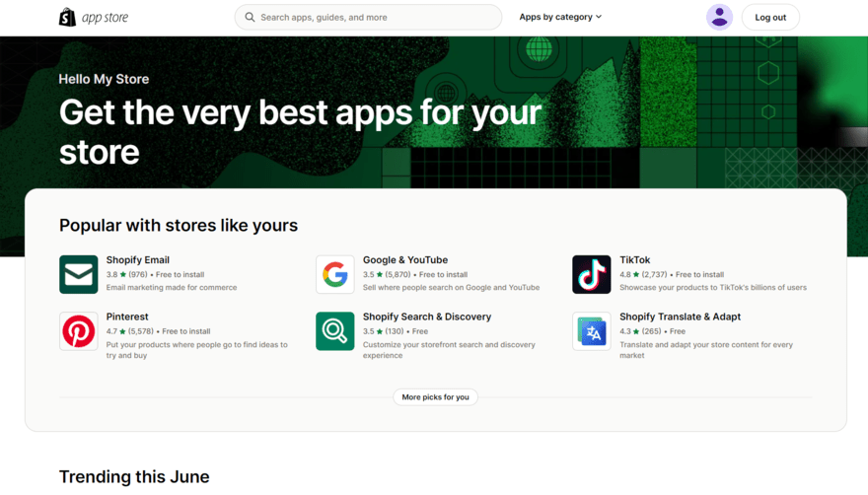The width and height of the screenshot is (868, 495).
Task: Click 'Put your products where people go' description
Action: 197,350
